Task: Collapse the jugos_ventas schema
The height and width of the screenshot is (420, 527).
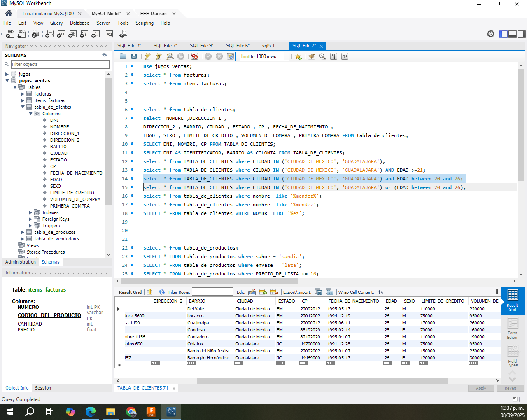Action: tap(7, 81)
